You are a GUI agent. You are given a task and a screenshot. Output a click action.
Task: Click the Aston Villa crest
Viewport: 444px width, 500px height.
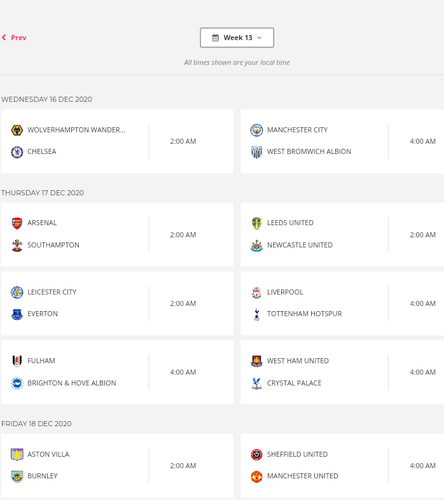(x=17, y=454)
